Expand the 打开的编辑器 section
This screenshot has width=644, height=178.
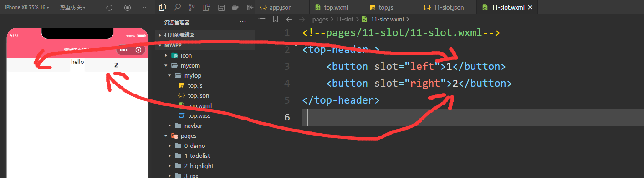click(x=205, y=35)
